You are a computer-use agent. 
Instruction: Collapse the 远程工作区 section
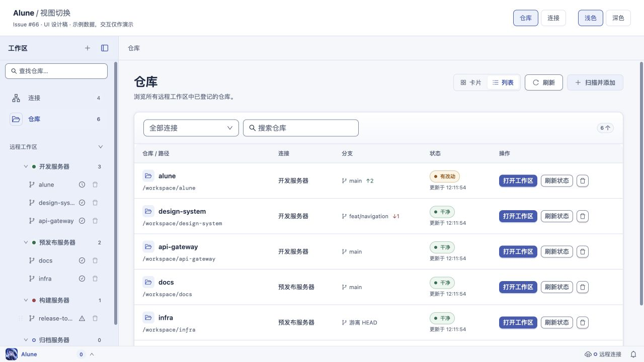point(101,147)
